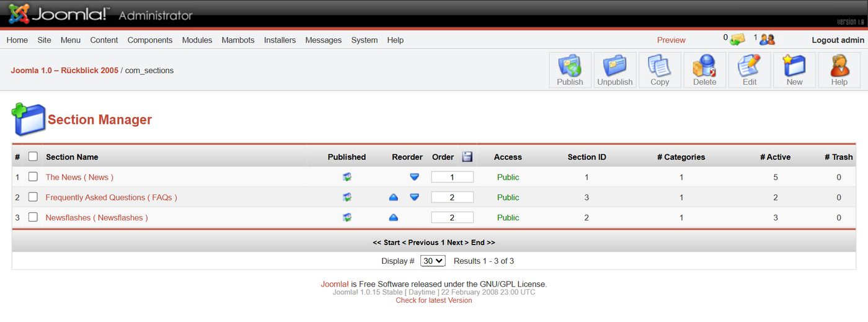
Task: Check the box for Frequently Asked Questions
Action: click(33, 198)
